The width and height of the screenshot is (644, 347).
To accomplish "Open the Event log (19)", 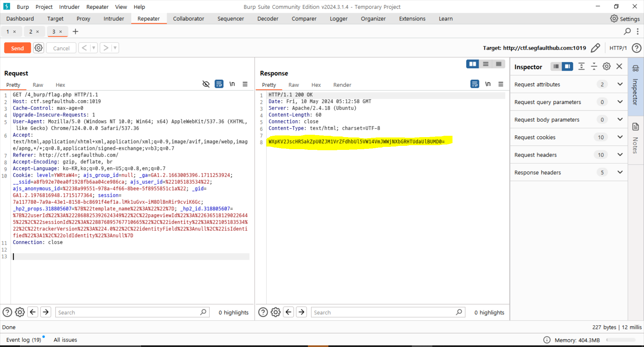I will (23, 340).
